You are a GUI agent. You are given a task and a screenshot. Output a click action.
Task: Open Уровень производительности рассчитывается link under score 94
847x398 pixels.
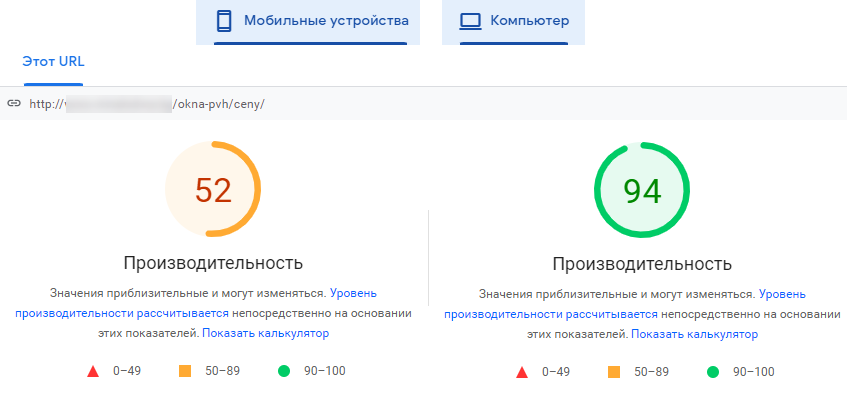(x=625, y=305)
